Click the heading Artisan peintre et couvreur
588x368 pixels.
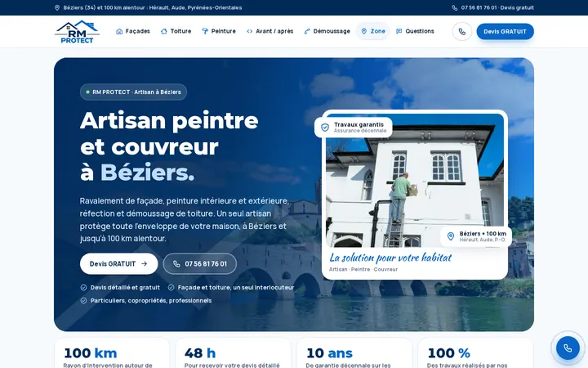(x=169, y=146)
